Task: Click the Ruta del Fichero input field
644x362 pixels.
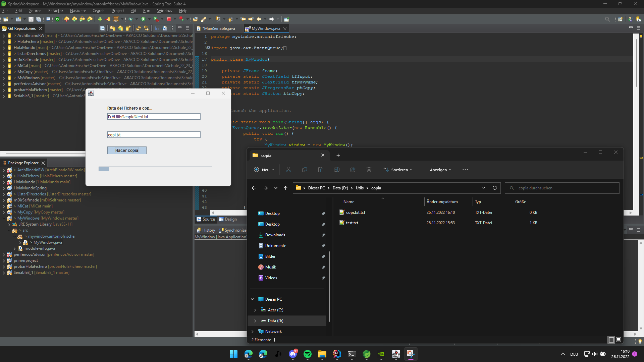Action: (x=154, y=117)
